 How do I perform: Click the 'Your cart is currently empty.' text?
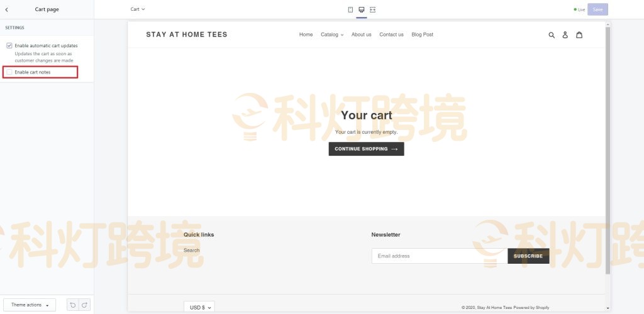367,132
